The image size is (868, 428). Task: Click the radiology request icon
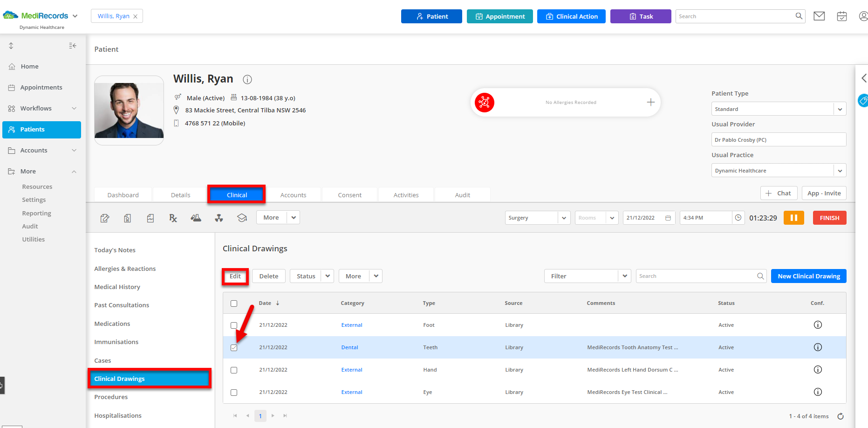219,218
